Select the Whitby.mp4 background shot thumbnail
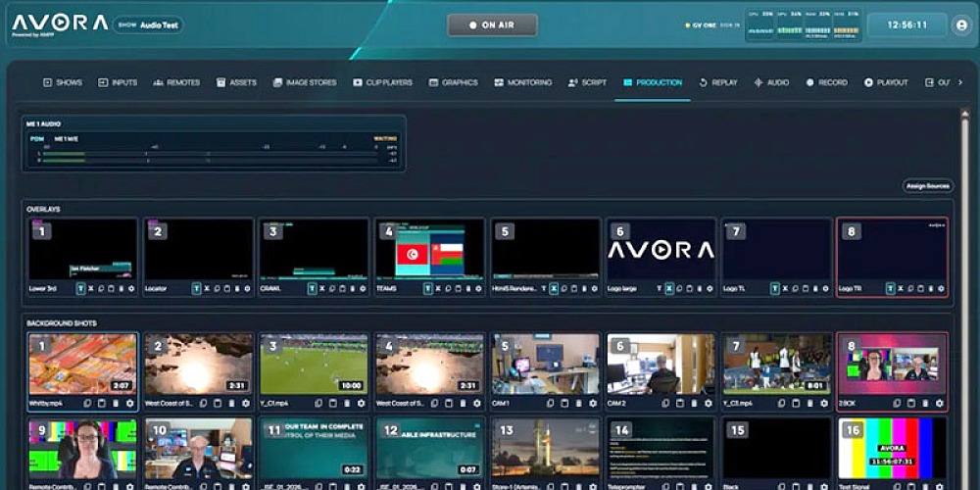Screen dimensions: 980x490 [82, 364]
